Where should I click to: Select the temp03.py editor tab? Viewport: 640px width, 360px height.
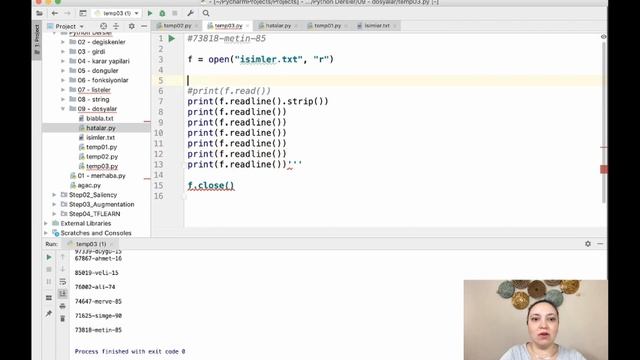click(228, 25)
